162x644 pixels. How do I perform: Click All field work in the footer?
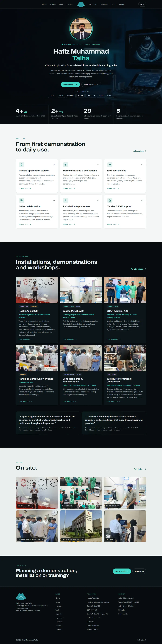[92, 629]
